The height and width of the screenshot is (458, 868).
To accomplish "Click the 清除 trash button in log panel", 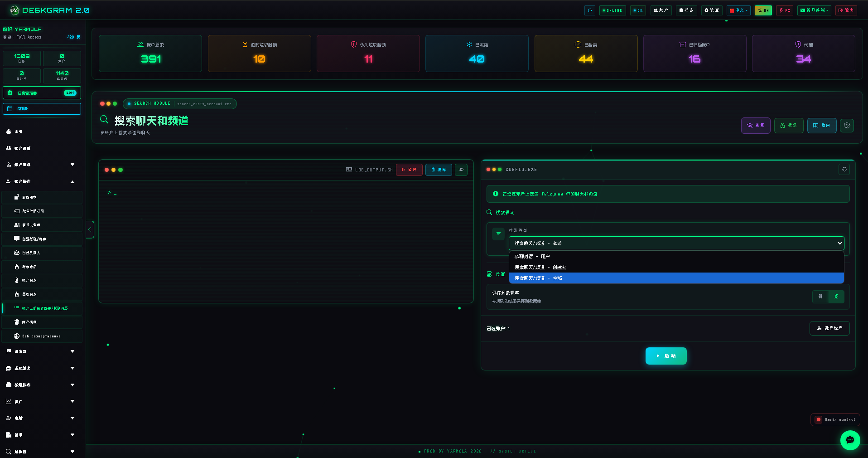I will click(x=439, y=170).
